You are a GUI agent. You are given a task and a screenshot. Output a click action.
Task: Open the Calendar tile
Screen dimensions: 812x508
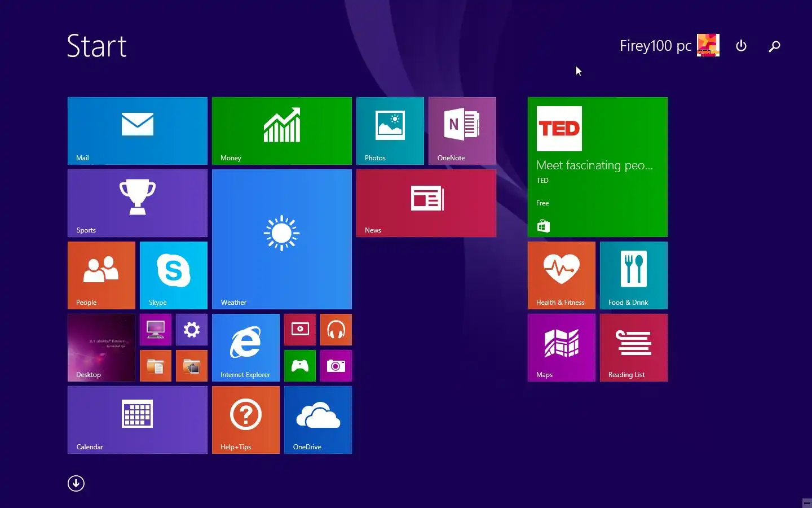coord(138,420)
